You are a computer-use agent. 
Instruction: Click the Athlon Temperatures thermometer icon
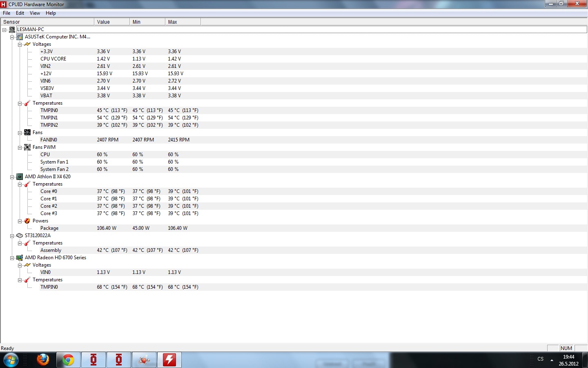(27, 184)
